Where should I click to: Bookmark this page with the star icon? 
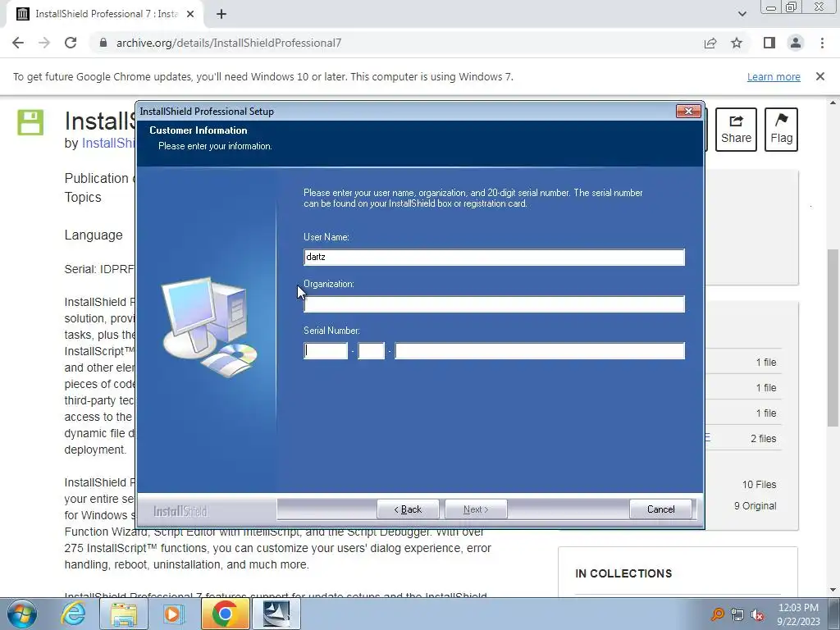point(737,43)
